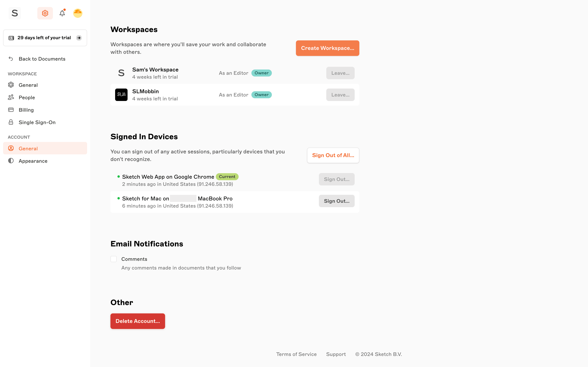The height and width of the screenshot is (367, 588).
Task: Click the Create Workspace button
Action: click(x=327, y=48)
